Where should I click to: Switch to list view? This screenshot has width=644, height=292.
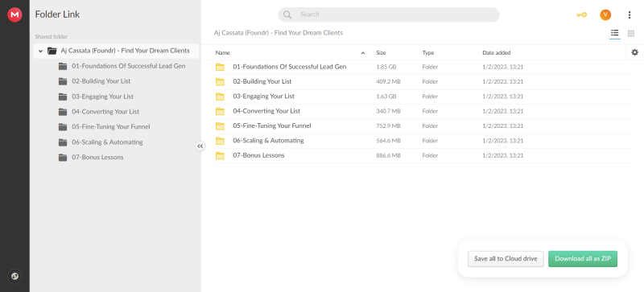tap(614, 33)
